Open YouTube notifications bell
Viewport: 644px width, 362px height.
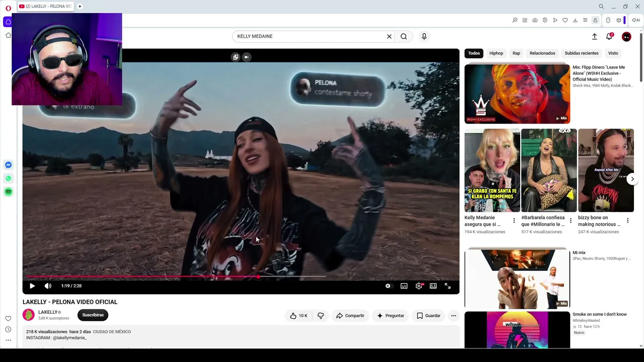click(x=609, y=36)
